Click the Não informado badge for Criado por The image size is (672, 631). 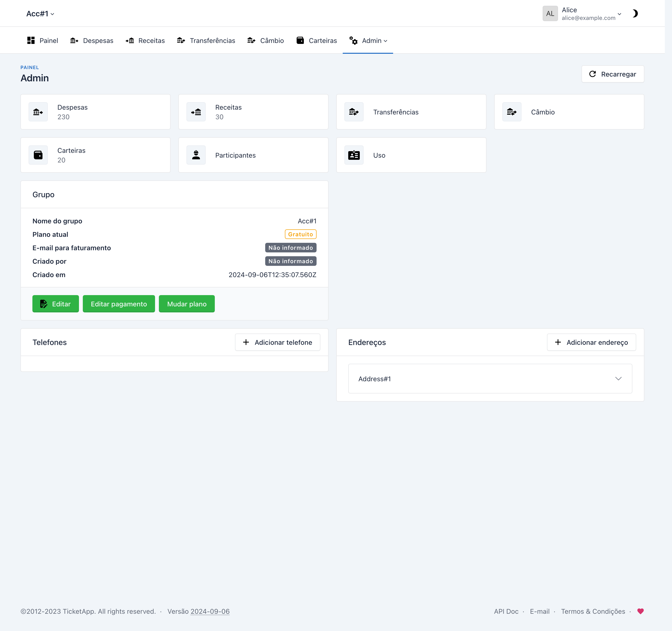click(x=291, y=261)
